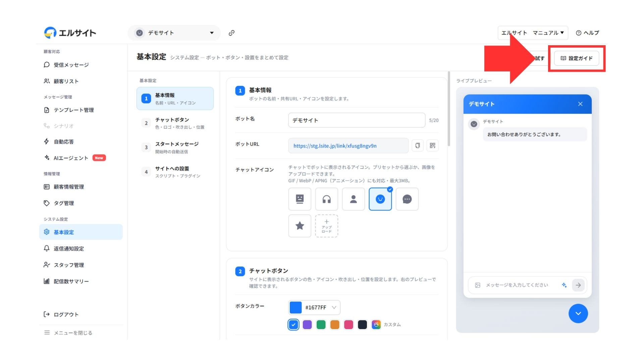Click the link icon next to site selector
This screenshot has height=362, width=644.
[x=231, y=33]
